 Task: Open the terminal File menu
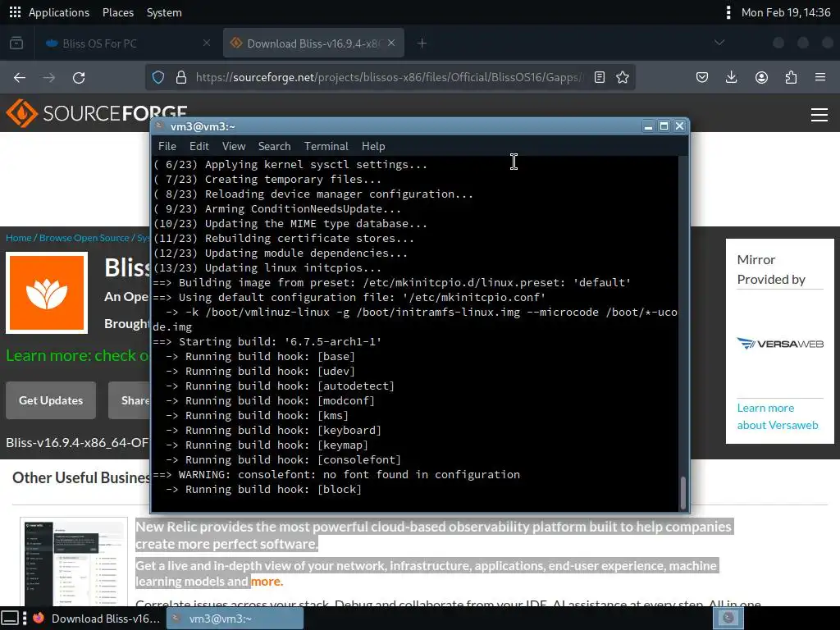click(167, 146)
